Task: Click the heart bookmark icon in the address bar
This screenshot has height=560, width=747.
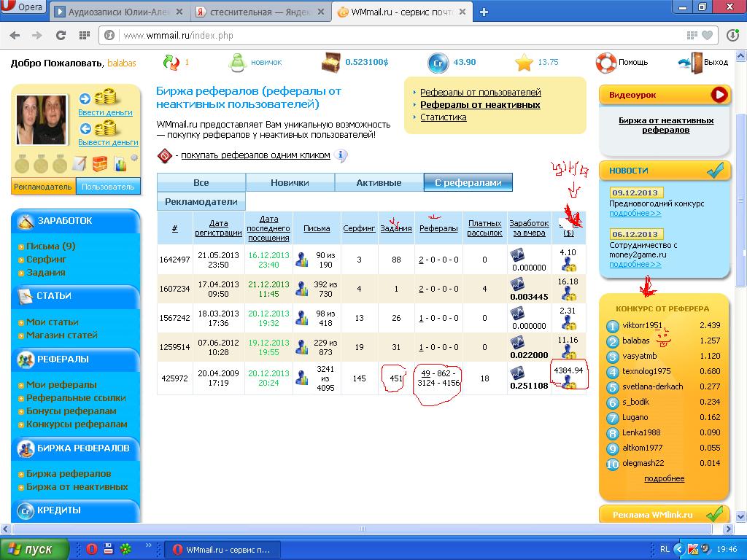Action: pos(708,35)
